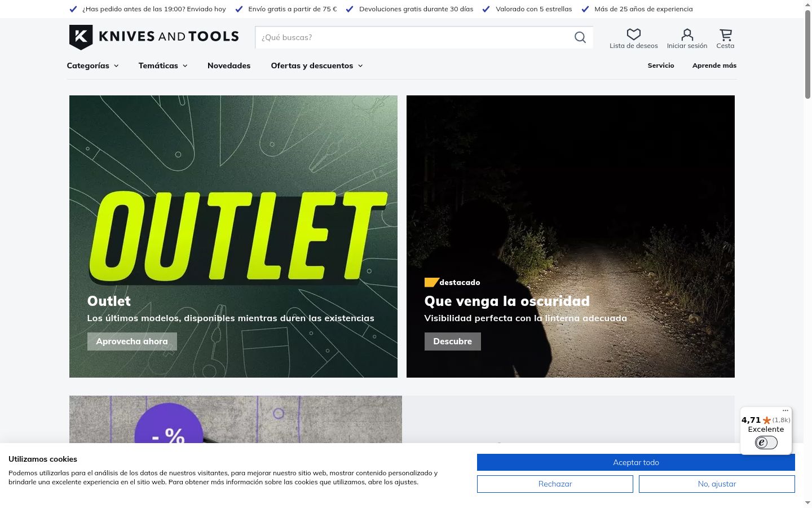The height and width of the screenshot is (508, 812).
Task: Click the No, ajustar cookies button
Action: point(717,484)
